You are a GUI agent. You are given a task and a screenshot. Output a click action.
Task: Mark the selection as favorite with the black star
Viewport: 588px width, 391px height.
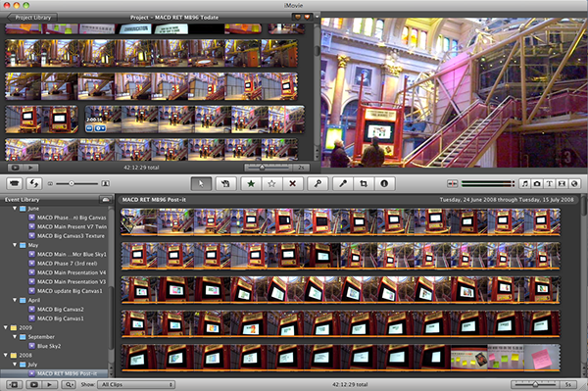point(251,183)
